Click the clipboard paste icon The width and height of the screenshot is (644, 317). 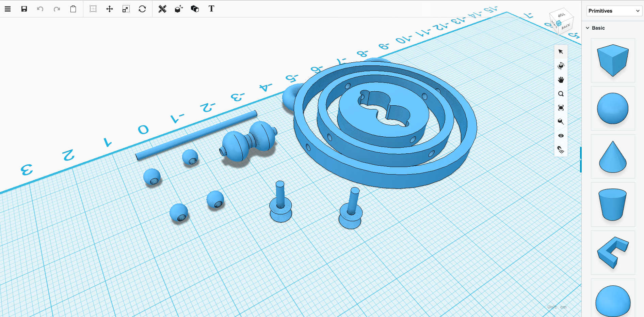[x=73, y=9]
